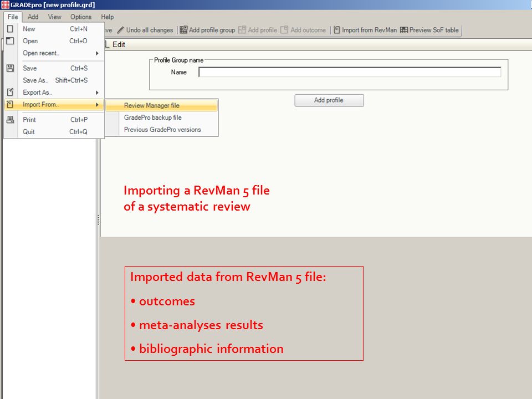Screen dimensions: 532x399
Task: Expand the Import From submenu arrow
Action: point(97,105)
